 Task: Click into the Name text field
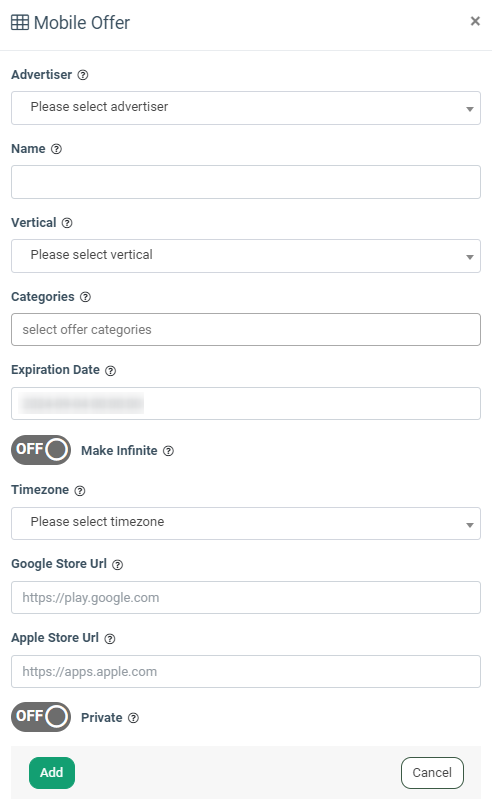coord(246,182)
